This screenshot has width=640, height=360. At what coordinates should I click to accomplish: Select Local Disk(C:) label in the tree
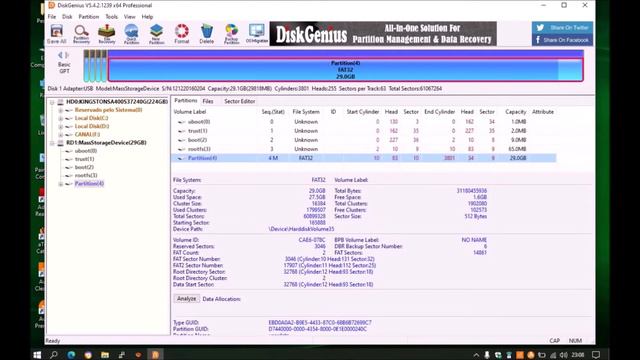91,118
